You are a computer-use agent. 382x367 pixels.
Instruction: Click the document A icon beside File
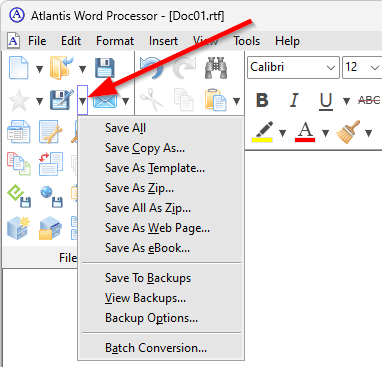click(x=13, y=41)
